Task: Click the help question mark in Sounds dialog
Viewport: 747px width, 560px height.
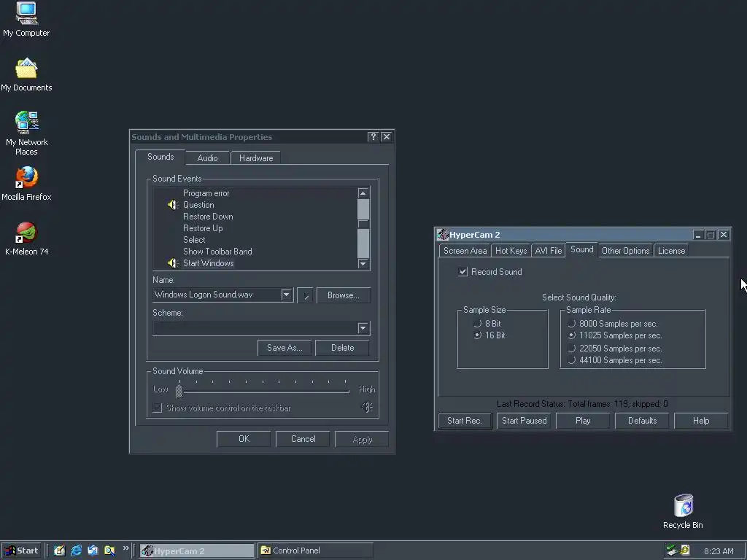Action: [x=373, y=137]
